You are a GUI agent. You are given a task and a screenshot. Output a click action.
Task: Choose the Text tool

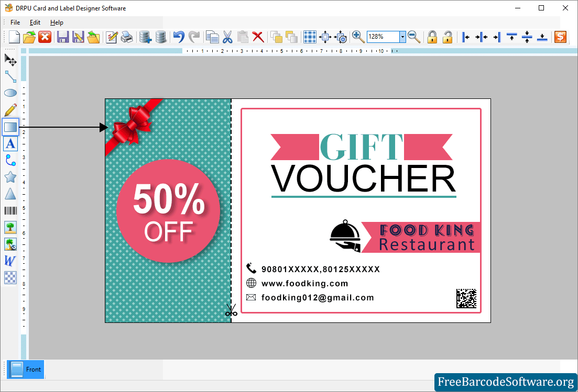coord(10,144)
